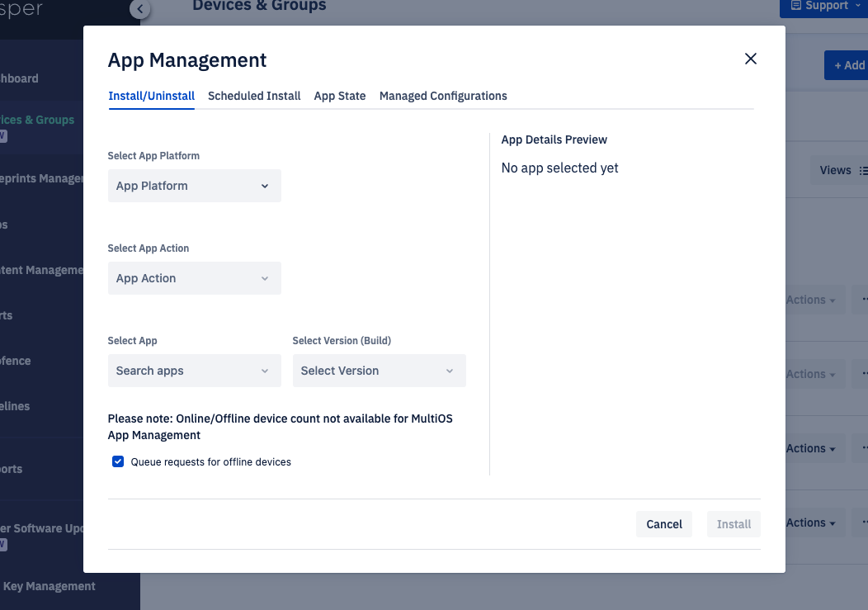
Task: Click the App Details Preview heading
Action: (554, 139)
